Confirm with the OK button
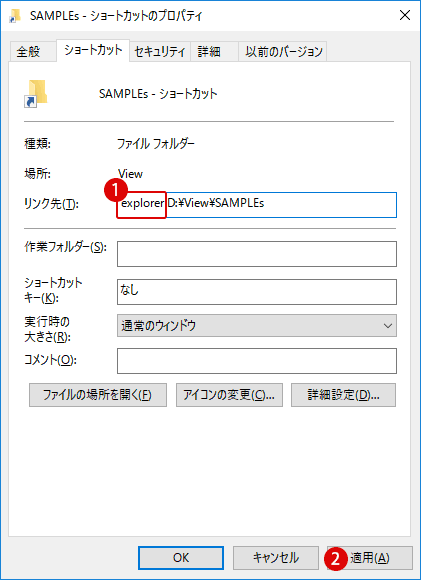Screen dimensions: 421x580 click(181, 558)
